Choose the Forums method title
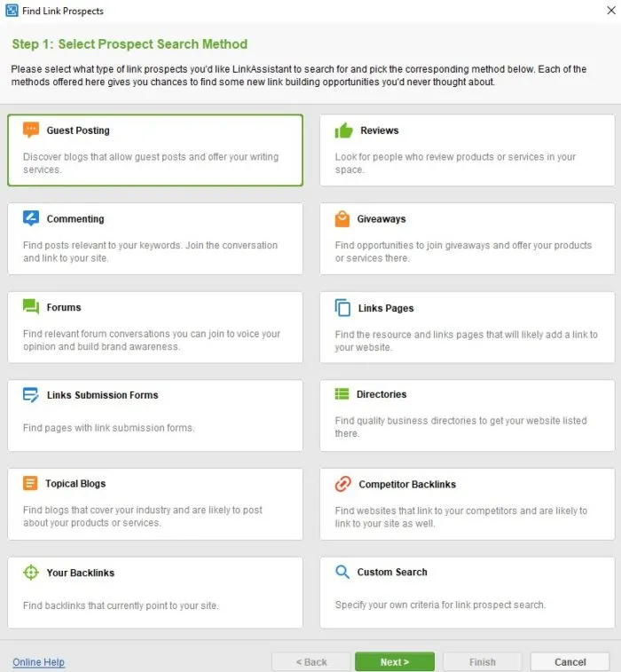 (64, 307)
